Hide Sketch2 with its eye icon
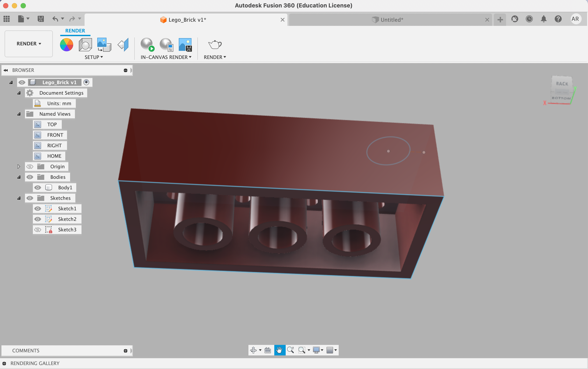This screenshot has height=369, width=588. pos(38,219)
